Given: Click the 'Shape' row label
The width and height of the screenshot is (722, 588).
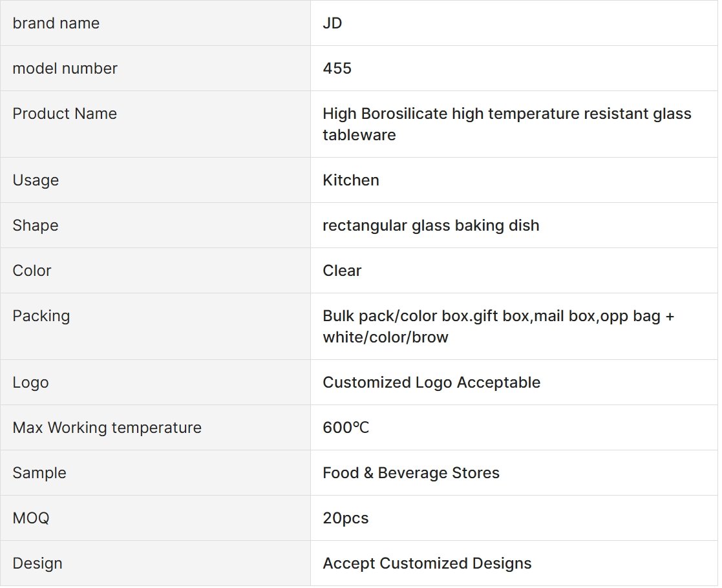Looking at the screenshot, I should coord(36,225).
